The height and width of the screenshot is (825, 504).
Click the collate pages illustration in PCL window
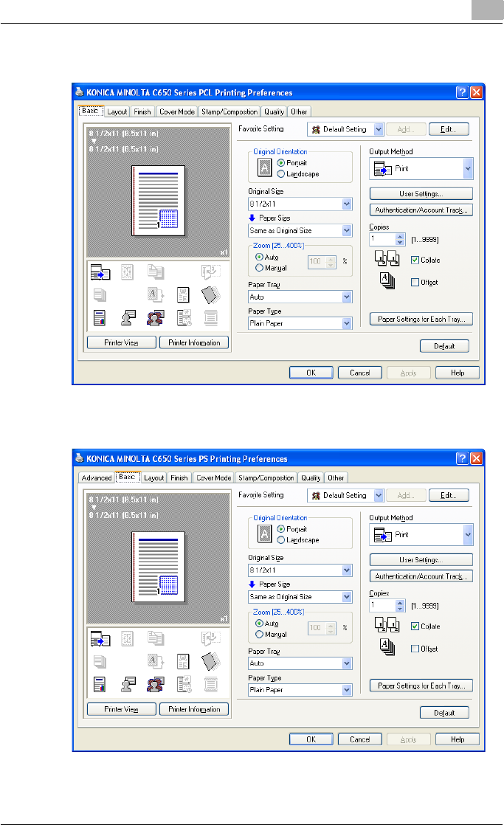tap(387, 258)
